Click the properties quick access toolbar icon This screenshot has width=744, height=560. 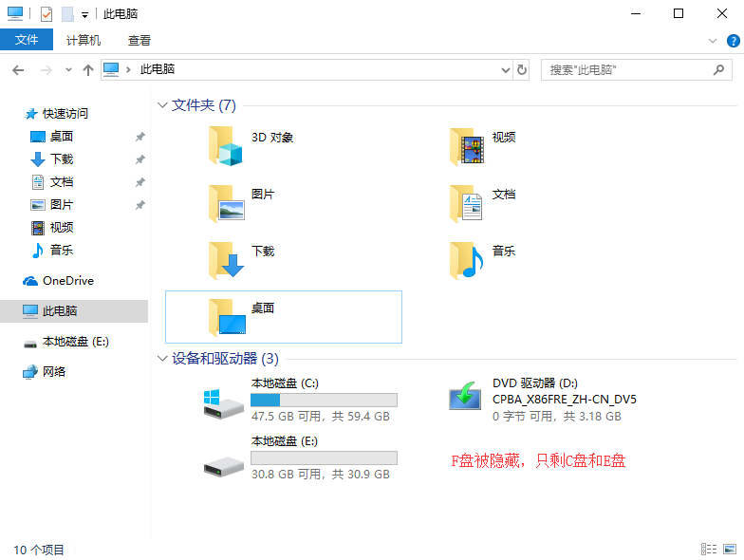pyautogui.click(x=46, y=14)
